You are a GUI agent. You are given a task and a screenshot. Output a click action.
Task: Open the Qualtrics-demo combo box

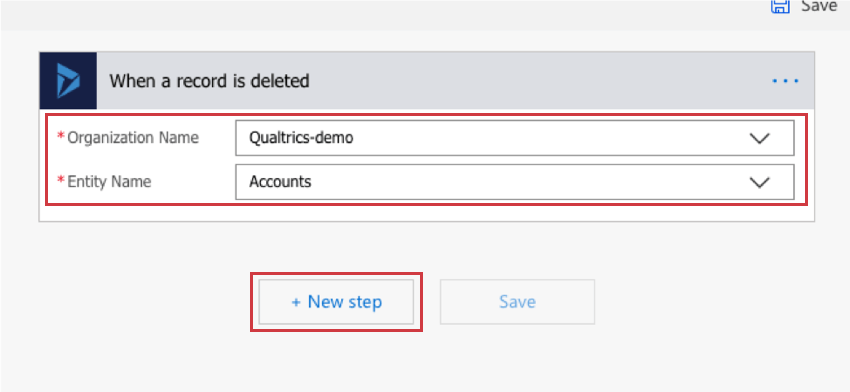(514, 138)
